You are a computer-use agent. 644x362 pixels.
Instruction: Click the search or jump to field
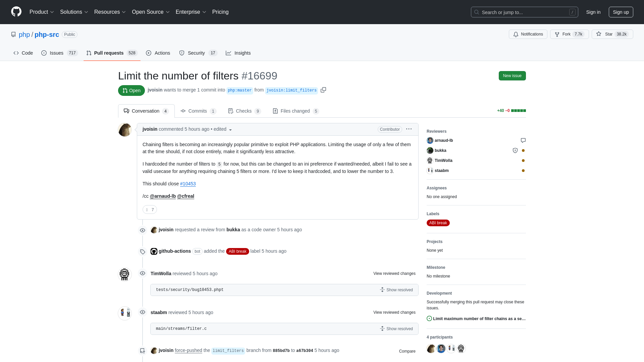(x=524, y=12)
